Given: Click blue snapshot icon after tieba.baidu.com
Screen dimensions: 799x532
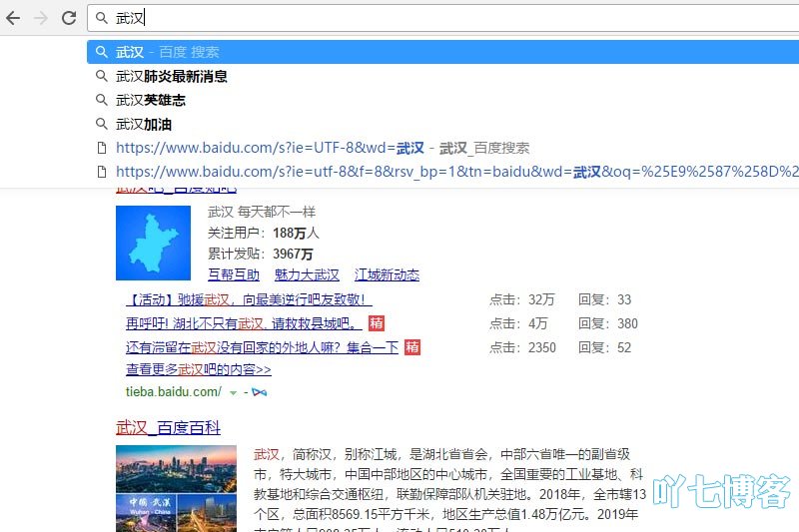Looking at the screenshot, I should click(x=260, y=392).
